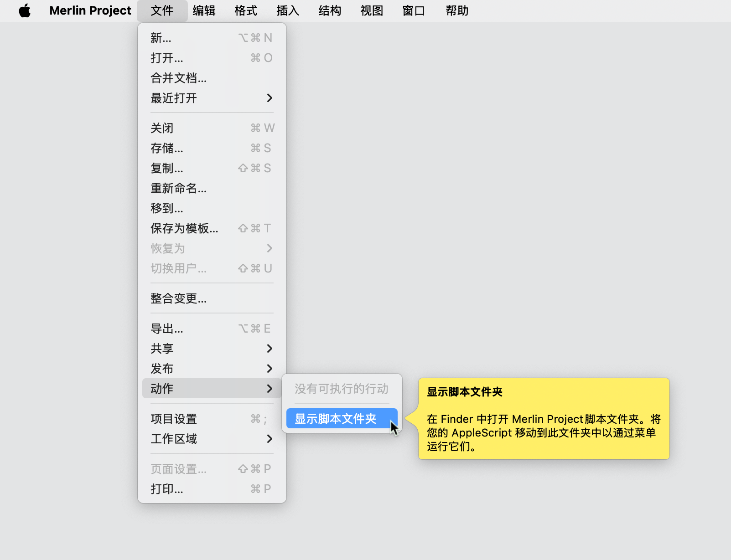Open the 格式 menu

[x=246, y=10]
